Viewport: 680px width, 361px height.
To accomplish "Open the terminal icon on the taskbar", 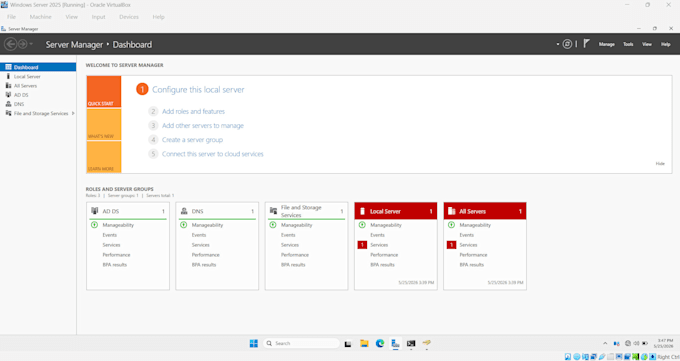I will pyautogui.click(x=411, y=343).
